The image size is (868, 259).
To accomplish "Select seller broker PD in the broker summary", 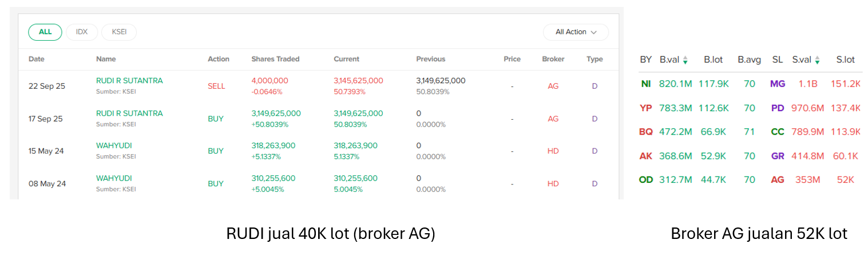I will (778, 108).
